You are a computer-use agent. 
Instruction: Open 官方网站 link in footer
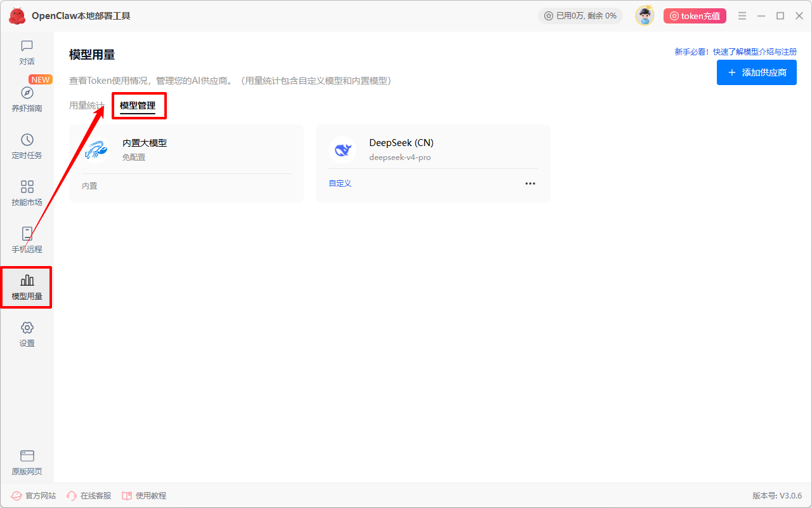point(34,495)
